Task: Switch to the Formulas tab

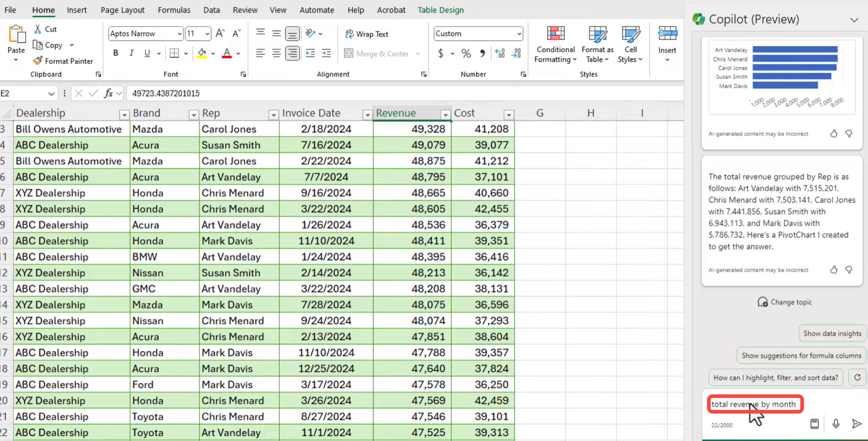Action: pyautogui.click(x=174, y=10)
